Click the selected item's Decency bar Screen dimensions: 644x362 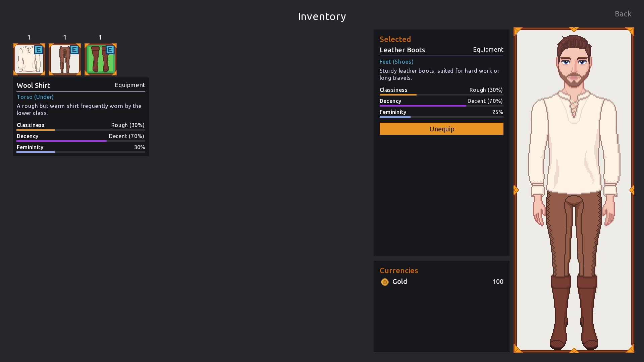pos(441,106)
